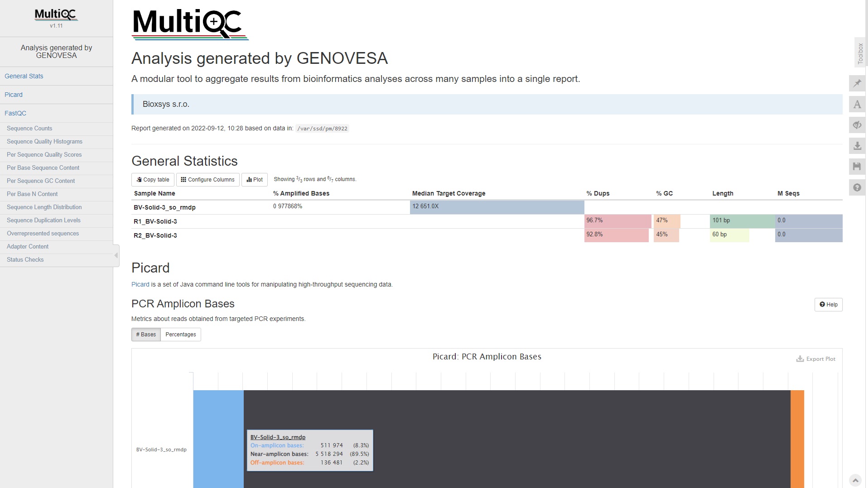Click the 92.8% Dups cell
Screen dimensions: 868x488
(617, 235)
